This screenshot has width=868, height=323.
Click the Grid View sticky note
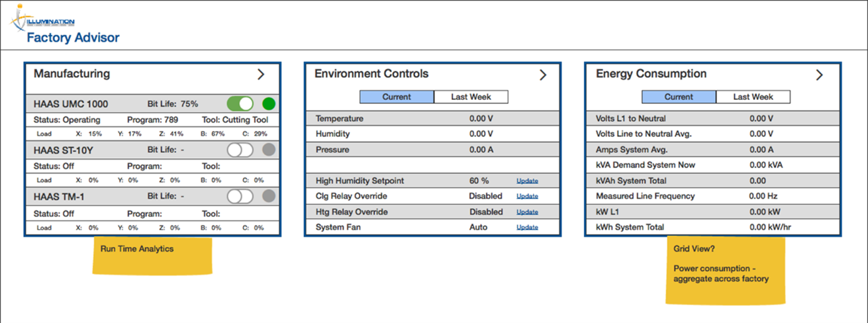click(x=725, y=271)
